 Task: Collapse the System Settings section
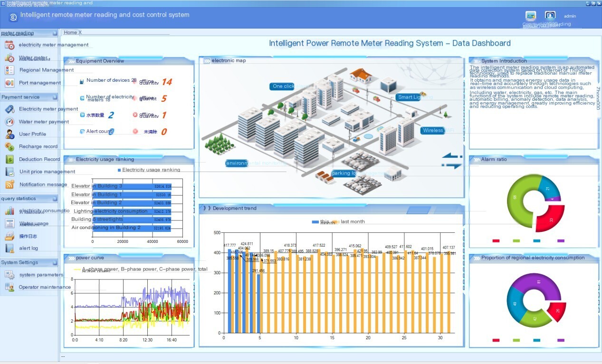55,262
